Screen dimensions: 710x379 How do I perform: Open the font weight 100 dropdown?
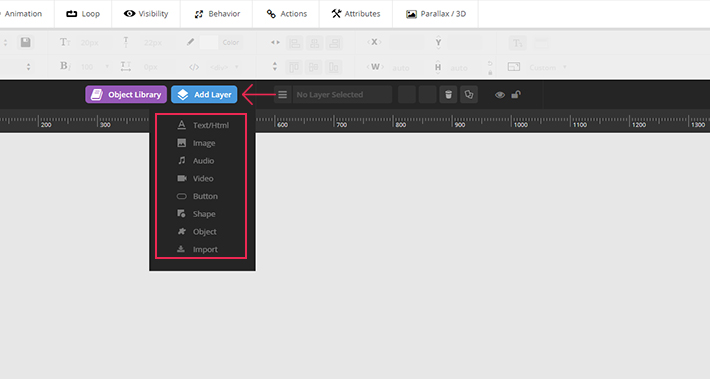(x=94, y=67)
